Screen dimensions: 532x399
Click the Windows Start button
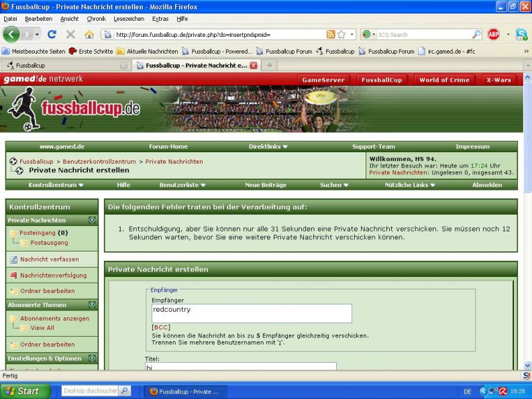coord(23,391)
